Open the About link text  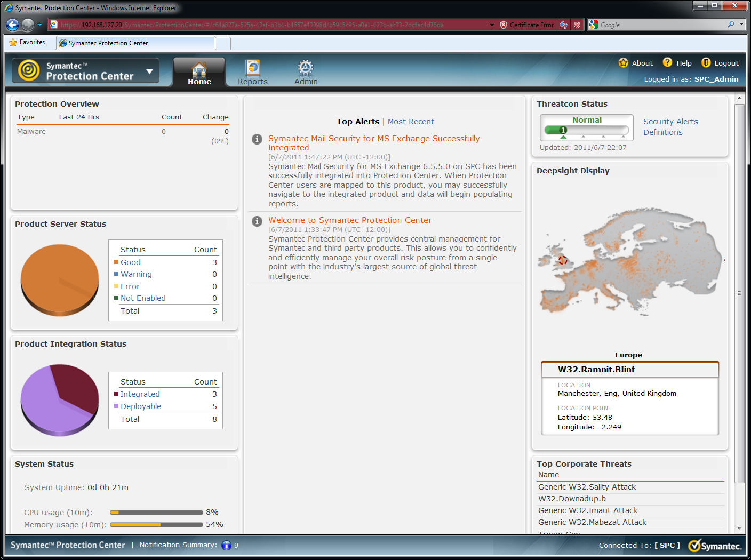pos(642,63)
